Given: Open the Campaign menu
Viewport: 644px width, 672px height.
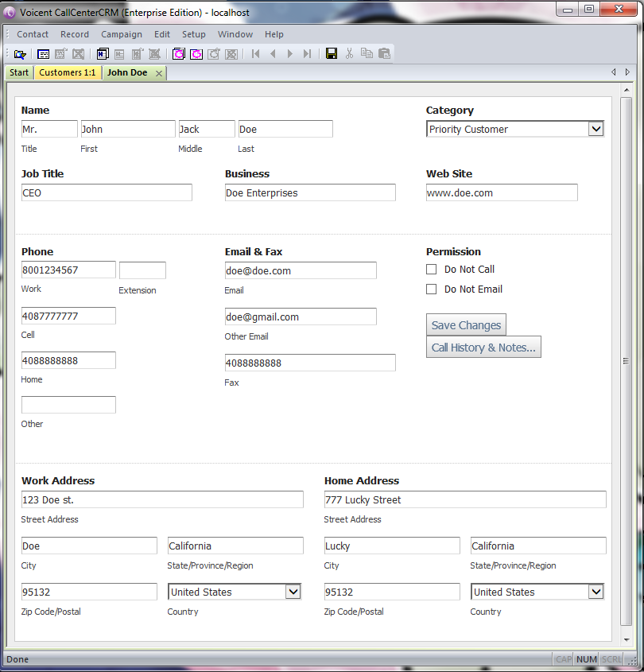Looking at the screenshot, I should pos(121,34).
